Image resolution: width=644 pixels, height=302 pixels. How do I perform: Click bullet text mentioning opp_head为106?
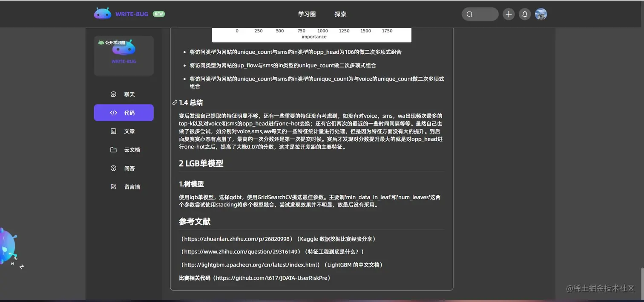(x=296, y=52)
